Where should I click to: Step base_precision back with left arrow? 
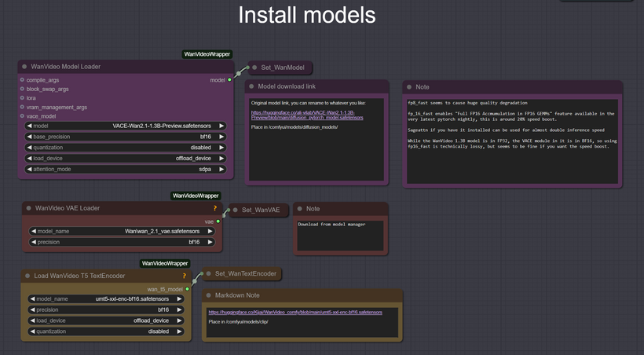point(30,137)
